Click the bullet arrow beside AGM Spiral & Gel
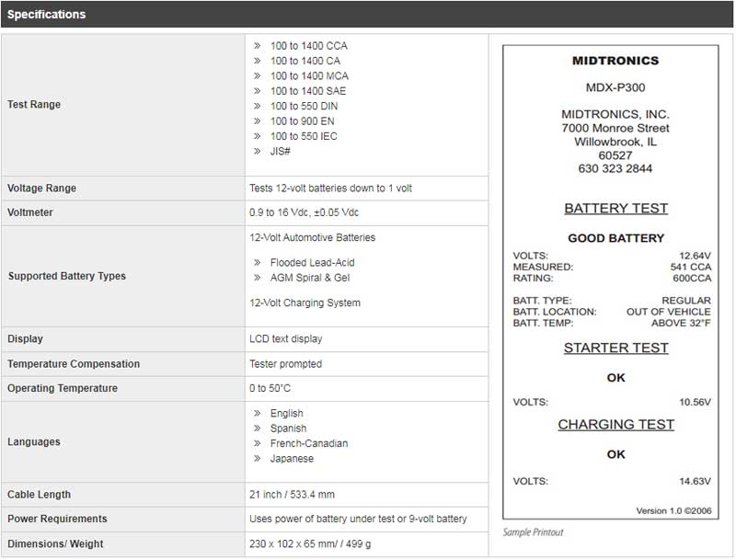The width and height of the screenshot is (736, 560). point(258,278)
